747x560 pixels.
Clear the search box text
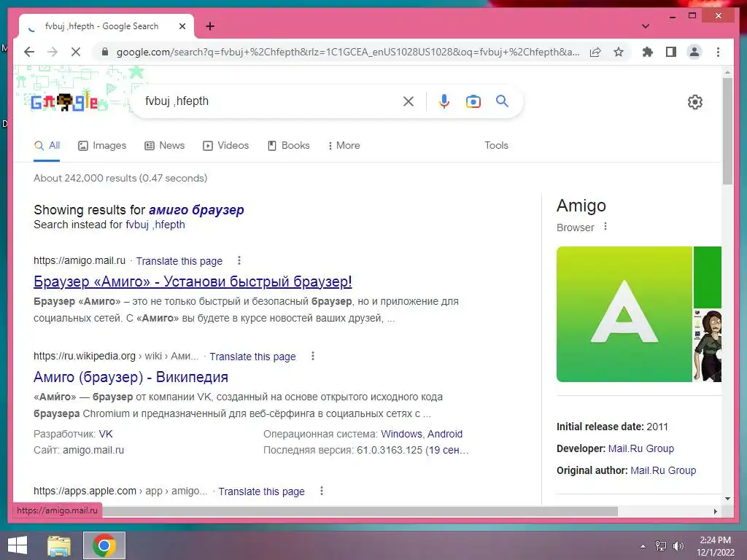pos(409,101)
